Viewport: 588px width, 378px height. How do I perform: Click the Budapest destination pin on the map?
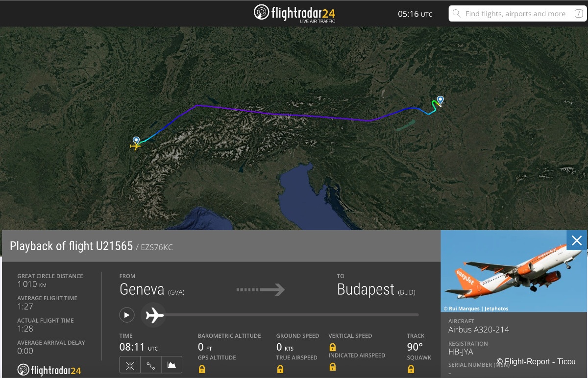point(440,101)
